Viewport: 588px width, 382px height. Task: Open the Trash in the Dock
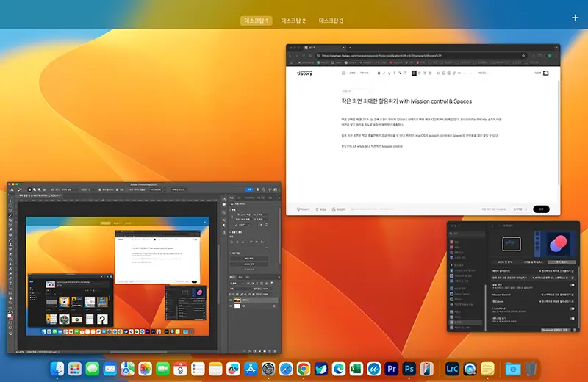(530, 370)
